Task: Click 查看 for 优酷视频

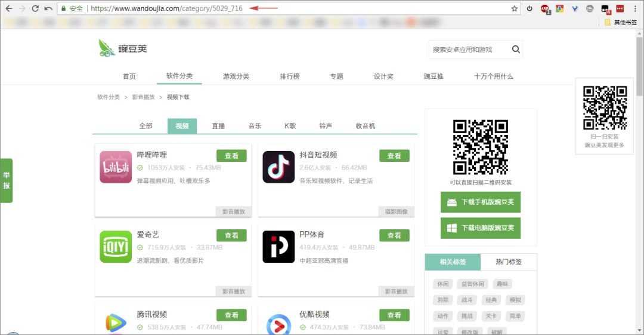Action: click(x=394, y=315)
